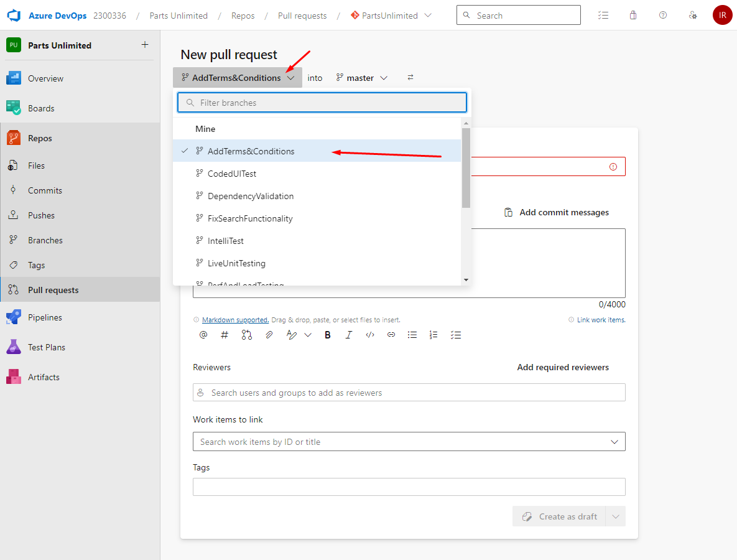Click the header Search box
This screenshot has height=560, width=737.
pos(519,15)
